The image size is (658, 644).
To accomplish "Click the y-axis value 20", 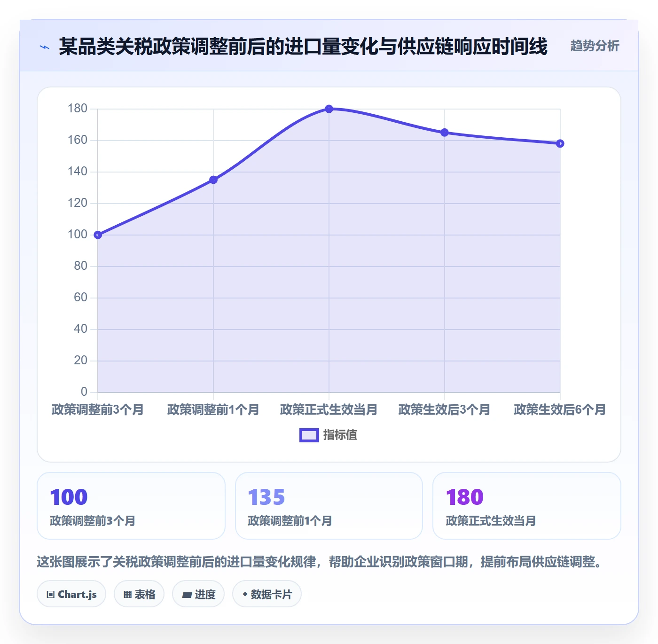I will pos(81,361).
